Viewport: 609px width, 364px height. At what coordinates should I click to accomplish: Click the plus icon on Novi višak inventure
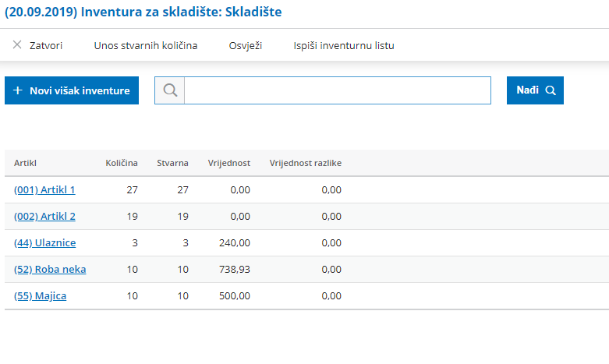[x=17, y=90]
